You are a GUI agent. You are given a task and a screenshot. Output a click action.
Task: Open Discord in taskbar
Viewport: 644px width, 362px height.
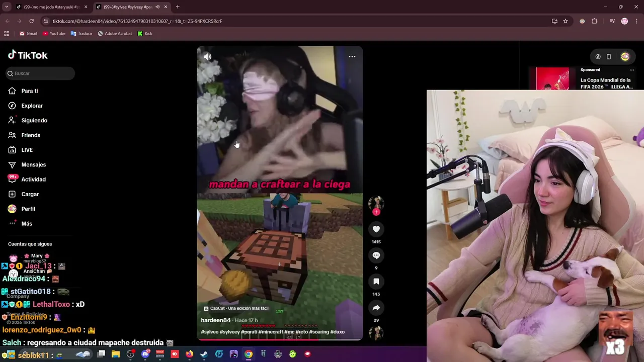145,354
